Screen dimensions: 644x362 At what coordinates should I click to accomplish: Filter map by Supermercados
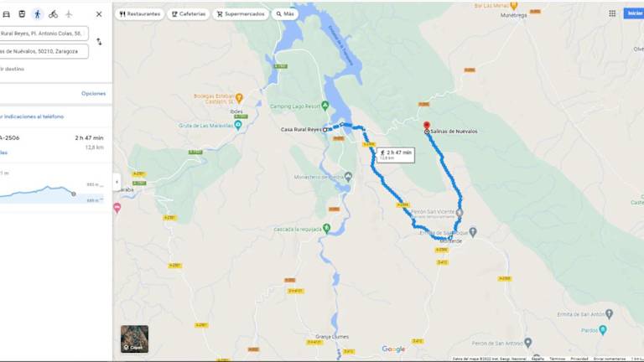(241, 14)
